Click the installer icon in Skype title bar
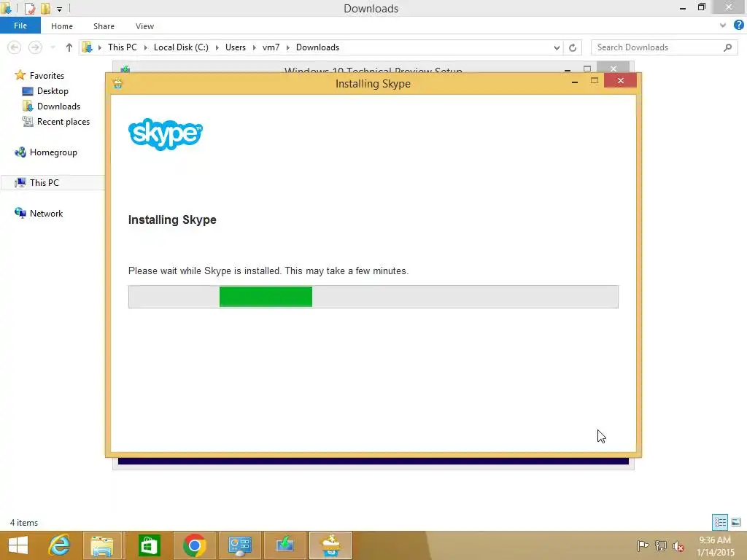The image size is (747, 560). (117, 83)
